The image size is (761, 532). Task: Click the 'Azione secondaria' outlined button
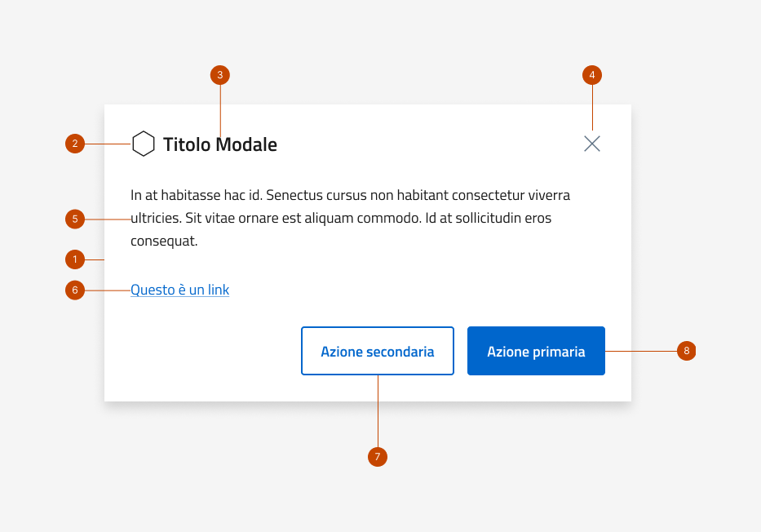click(x=378, y=351)
